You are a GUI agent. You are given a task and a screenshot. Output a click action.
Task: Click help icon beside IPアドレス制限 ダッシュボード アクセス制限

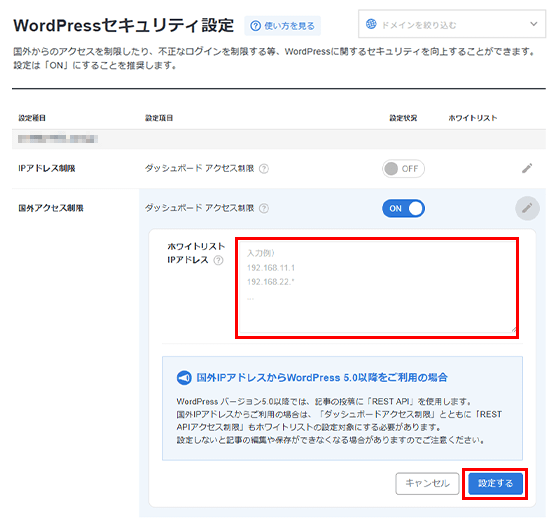coord(264,169)
